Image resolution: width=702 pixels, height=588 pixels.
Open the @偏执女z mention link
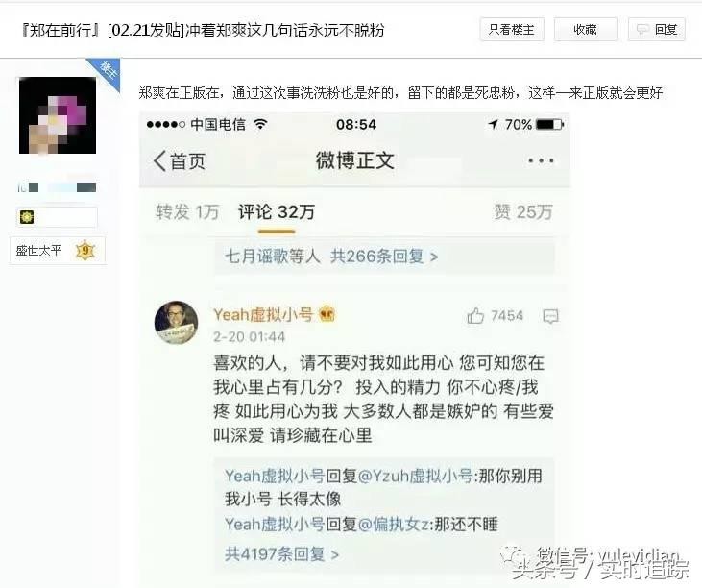(394, 524)
